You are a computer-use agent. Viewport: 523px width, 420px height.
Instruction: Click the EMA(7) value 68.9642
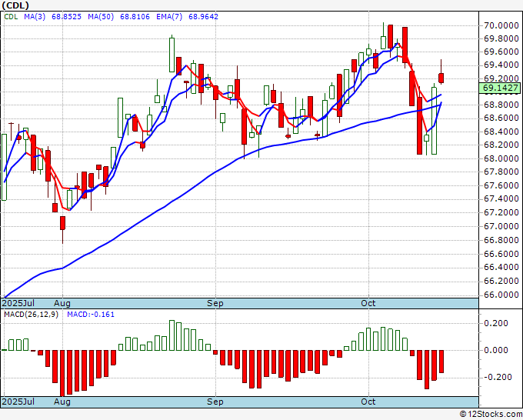pyautogui.click(x=204, y=16)
